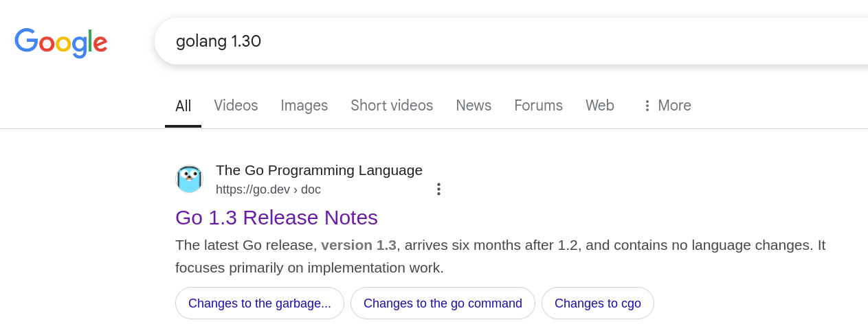
Task: Click The Go Programming Language site name
Action: point(319,170)
